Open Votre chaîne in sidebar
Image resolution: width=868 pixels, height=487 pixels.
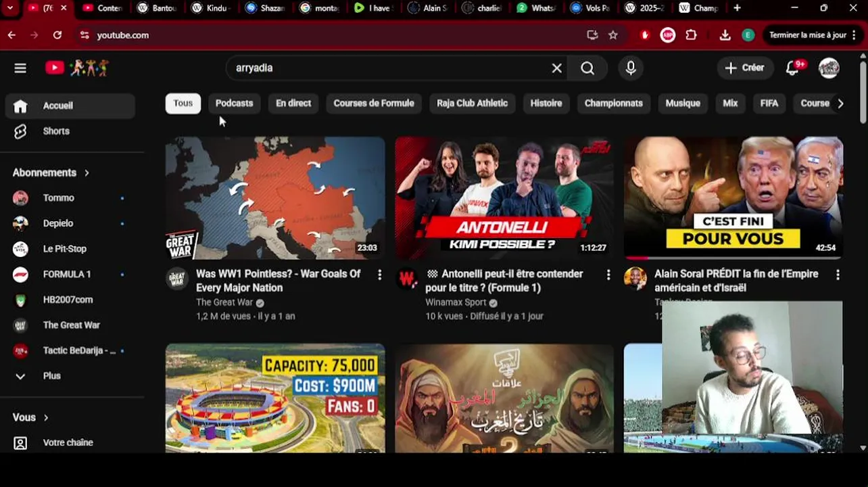tap(70, 442)
